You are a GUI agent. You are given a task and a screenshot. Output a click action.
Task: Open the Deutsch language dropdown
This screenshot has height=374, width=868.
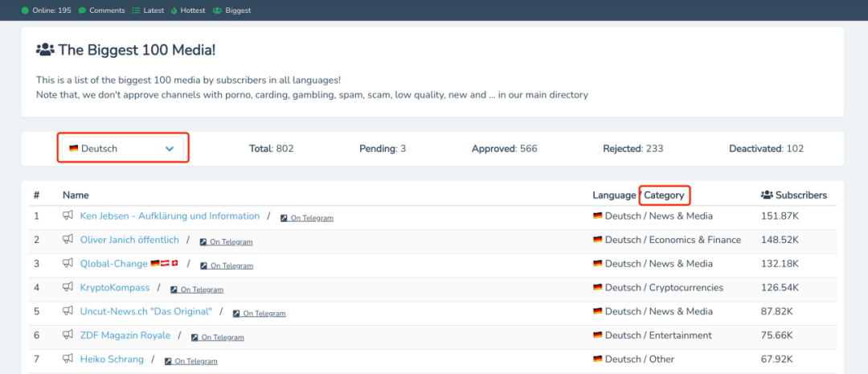(x=122, y=149)
